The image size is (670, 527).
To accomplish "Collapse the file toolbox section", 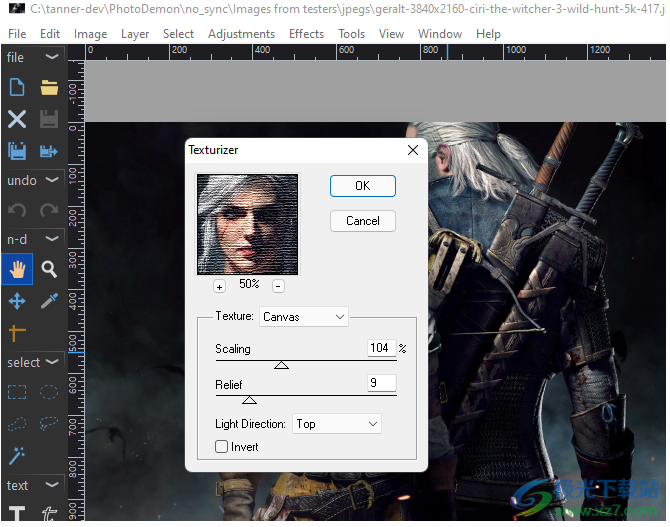I will 52,56.
